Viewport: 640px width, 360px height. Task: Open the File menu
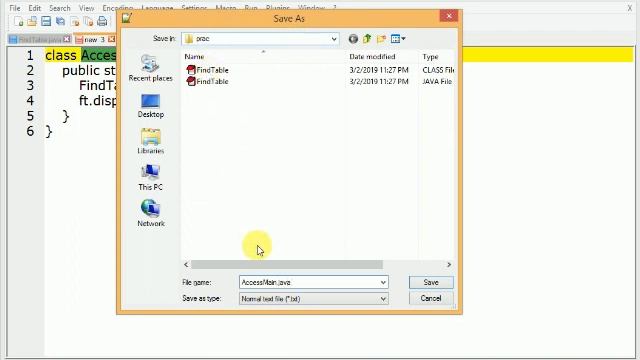15,8
